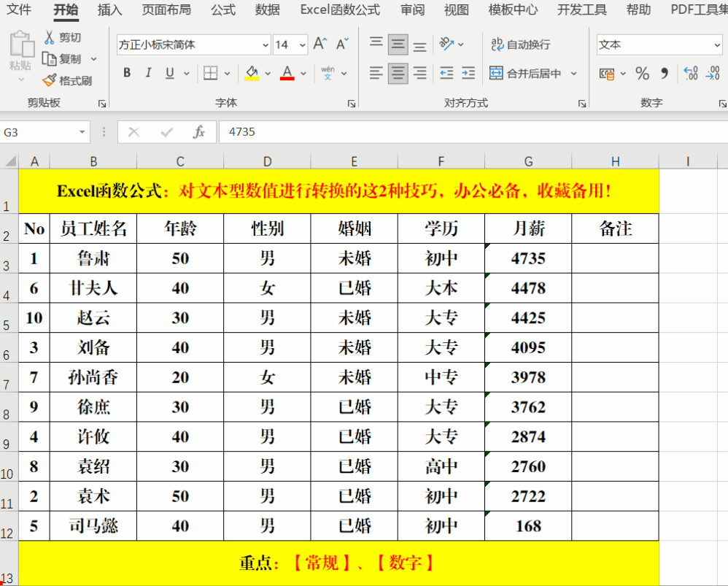Switch to the 审阅 tab
The height and width of the screenshot is (586, 728).
(x=413, y=9)
